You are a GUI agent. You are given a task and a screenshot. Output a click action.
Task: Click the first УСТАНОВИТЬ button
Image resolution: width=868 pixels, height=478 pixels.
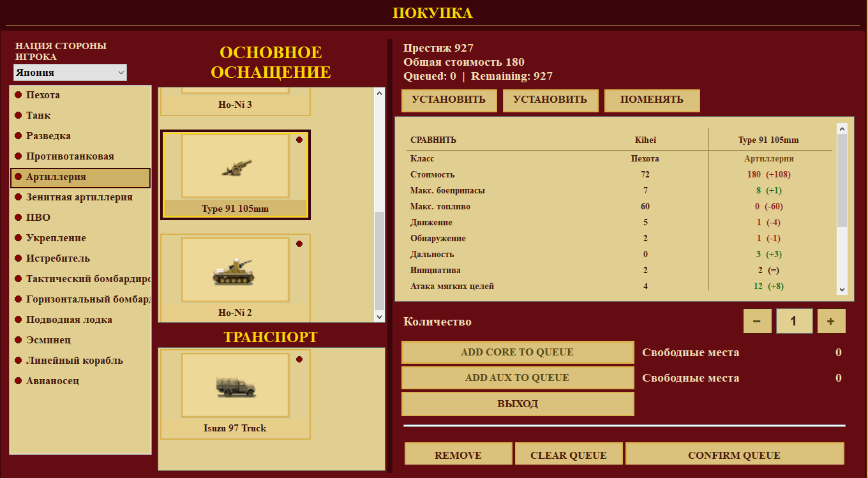pyautogui.click(x=449, y=100)
